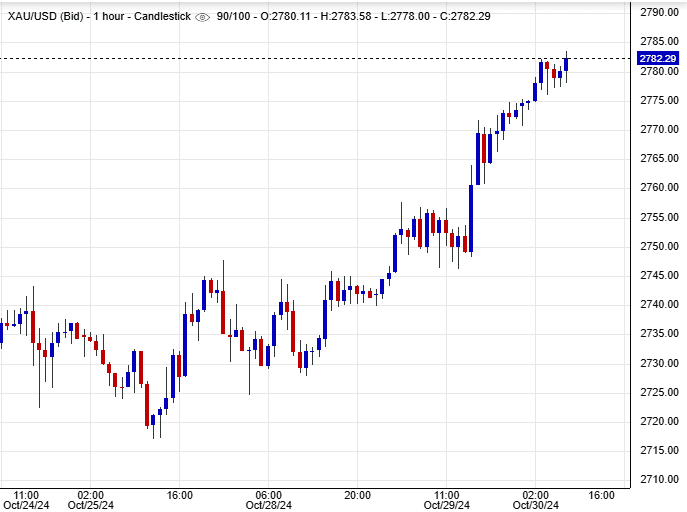The image size is (687, 512).
Task: Click the current price label 2782.29
Action: tap(658, 59)
